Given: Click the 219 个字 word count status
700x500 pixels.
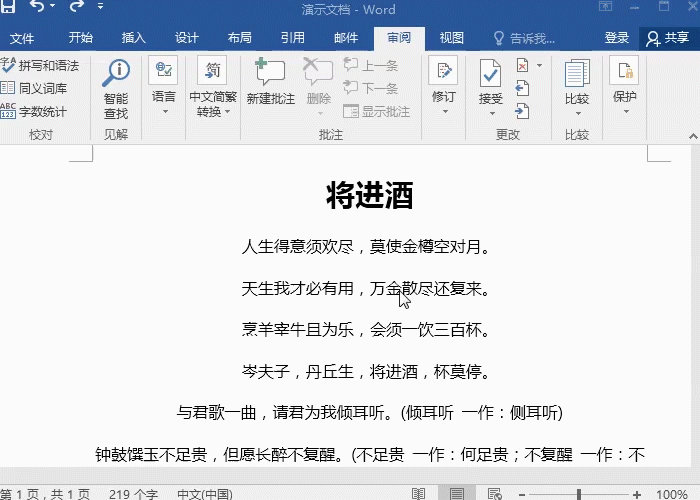Looking at the screenshot, I should tap(133, 494).
